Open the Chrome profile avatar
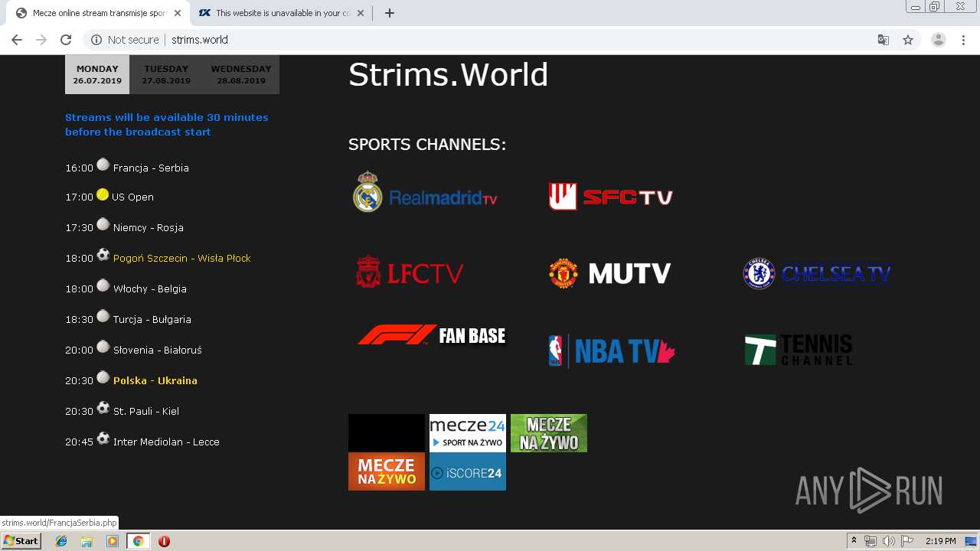 [x=939, y=40]
